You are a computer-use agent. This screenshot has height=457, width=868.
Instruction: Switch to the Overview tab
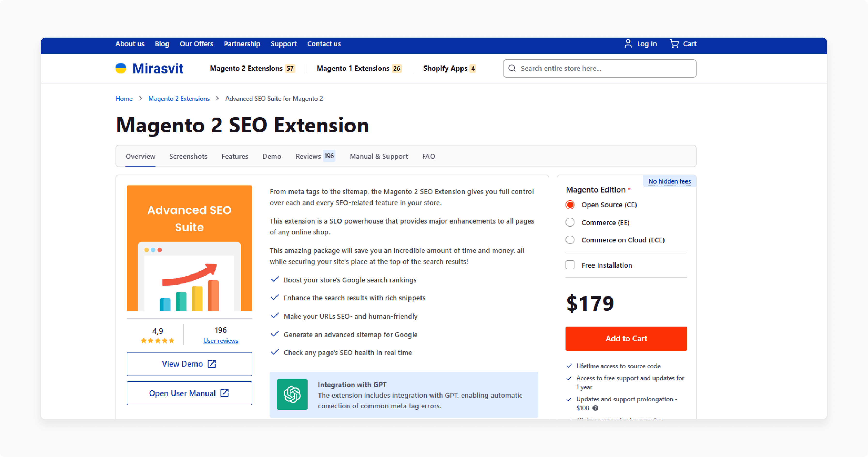[140, 156]
